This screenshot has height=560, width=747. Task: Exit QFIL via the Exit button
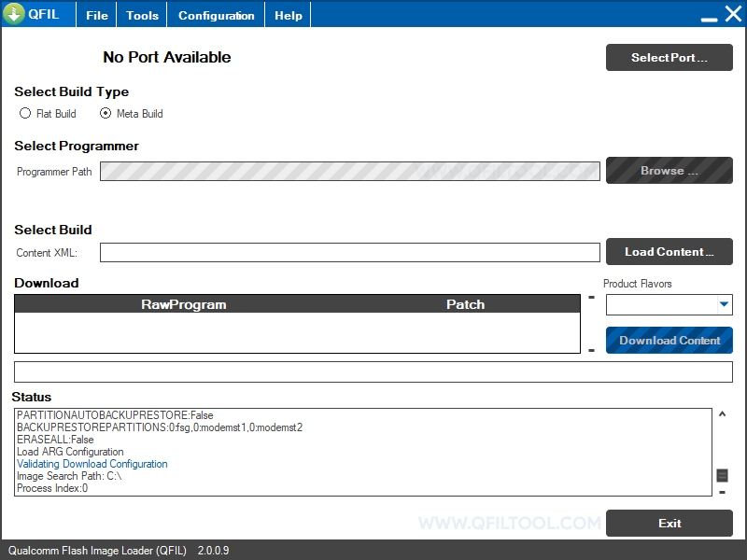(x=669, y=523)
